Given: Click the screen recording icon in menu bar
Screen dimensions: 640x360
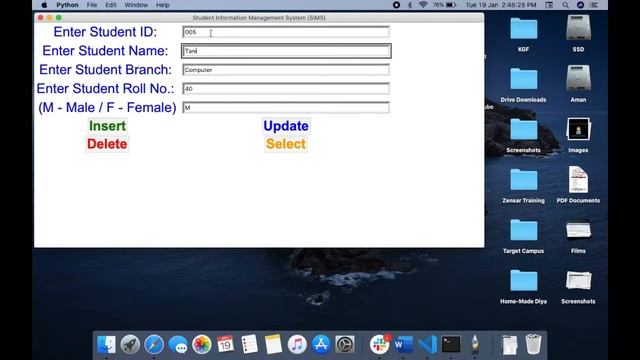Looking at the screenshot, I should point(396,5).
